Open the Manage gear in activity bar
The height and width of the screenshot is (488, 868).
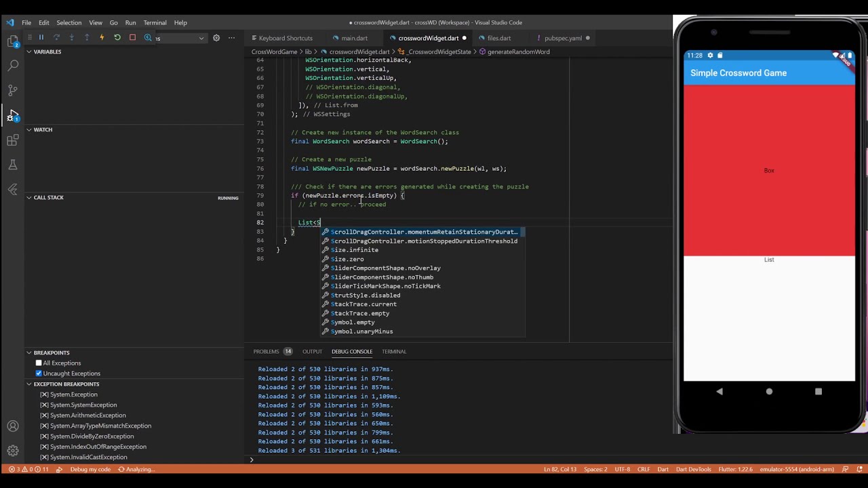coord(13,451)
